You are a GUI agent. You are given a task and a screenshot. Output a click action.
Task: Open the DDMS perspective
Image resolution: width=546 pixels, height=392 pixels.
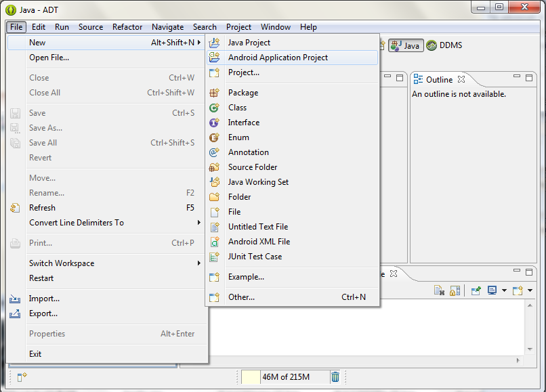click(x=444, y=45)
